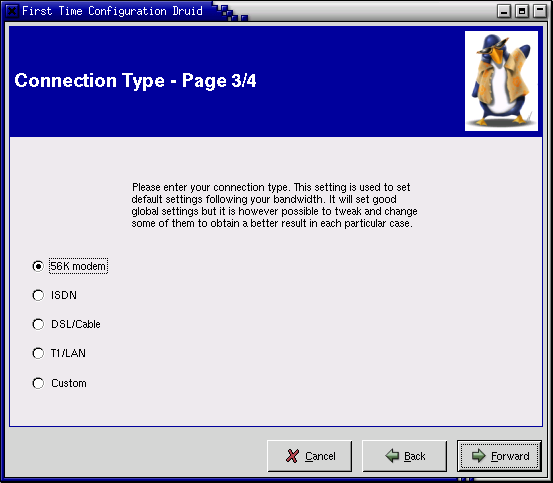This screenshot has height=483, width=553.
Task: Cancel the configuration druid
Action: (x=310, y=456)
